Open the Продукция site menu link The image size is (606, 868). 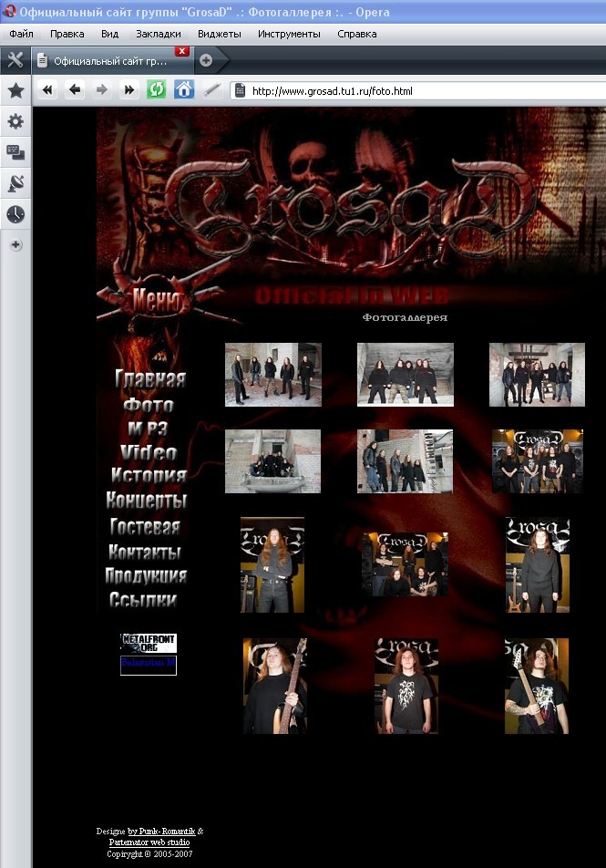[146, 575]
